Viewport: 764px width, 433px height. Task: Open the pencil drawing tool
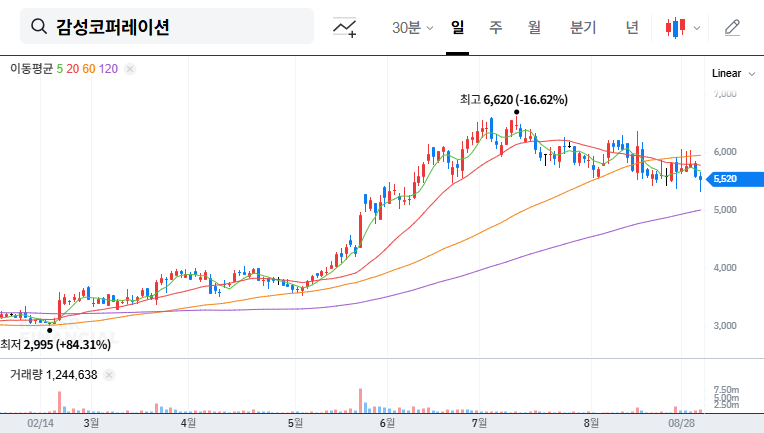[x=732, y=27]
